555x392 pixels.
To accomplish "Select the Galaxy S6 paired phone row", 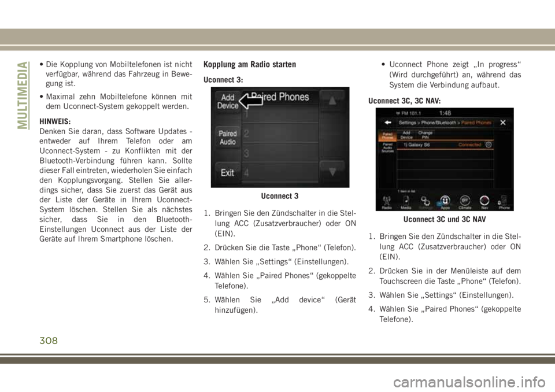I will [445, 145].
